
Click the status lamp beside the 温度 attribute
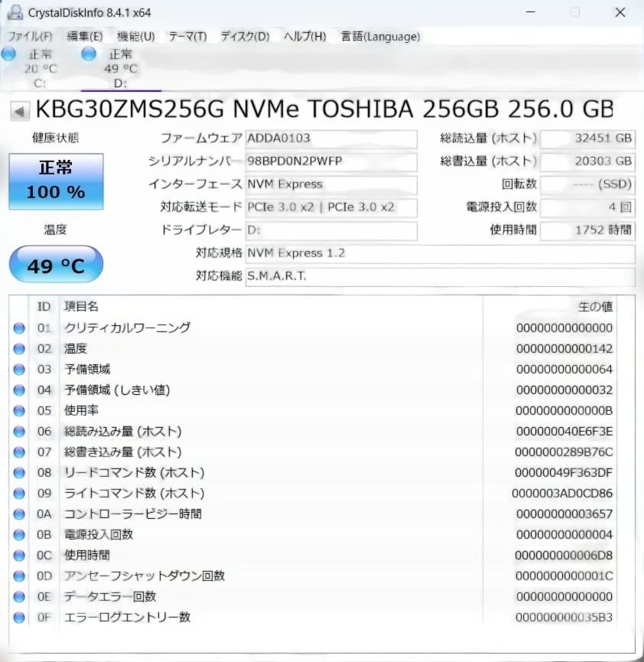point(18,348)
